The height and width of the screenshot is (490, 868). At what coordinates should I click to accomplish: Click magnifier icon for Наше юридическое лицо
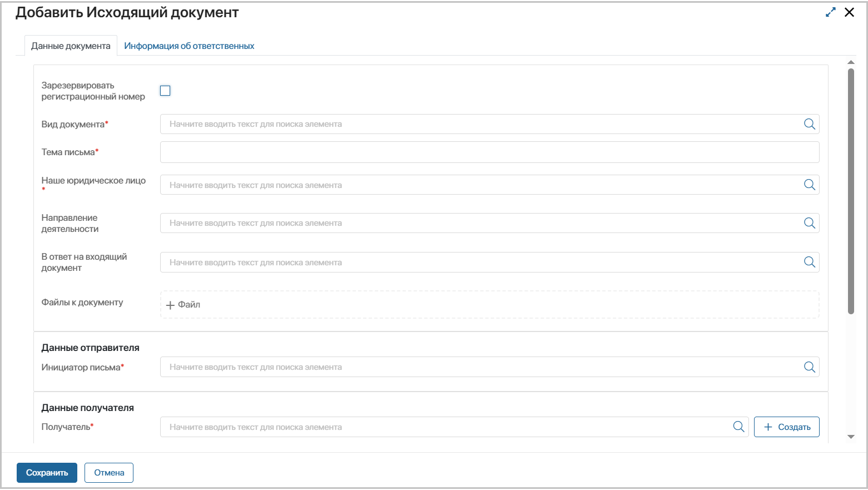809,185
